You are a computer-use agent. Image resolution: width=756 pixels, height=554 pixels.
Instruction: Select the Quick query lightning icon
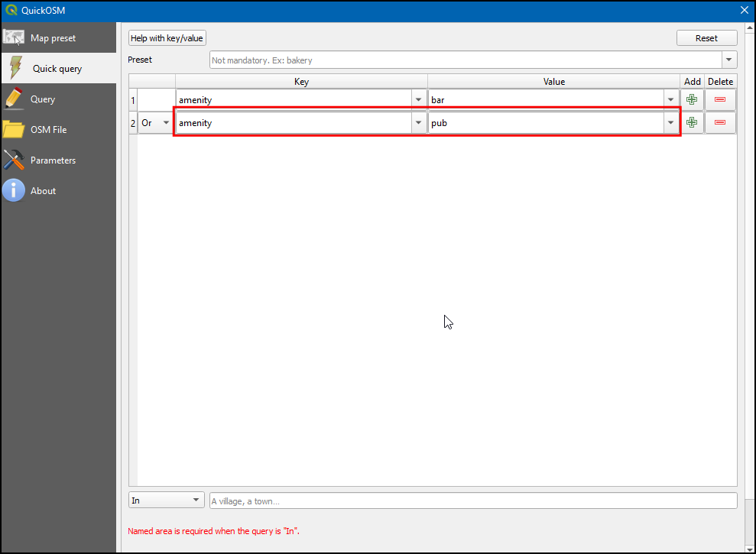pos(15,68)
